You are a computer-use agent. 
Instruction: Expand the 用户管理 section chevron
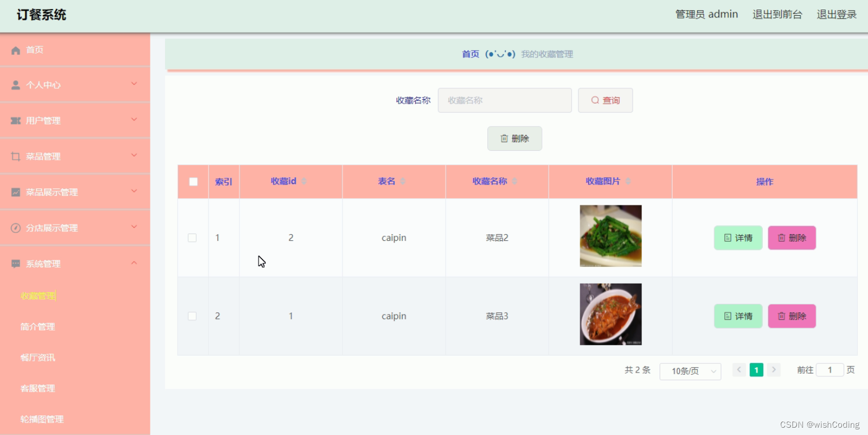[134, 120]
